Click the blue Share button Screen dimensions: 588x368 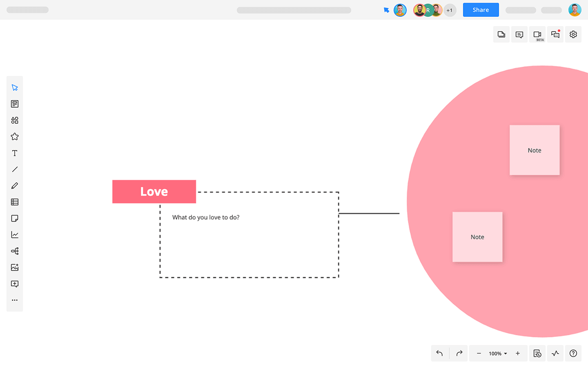tap(481, 10)
